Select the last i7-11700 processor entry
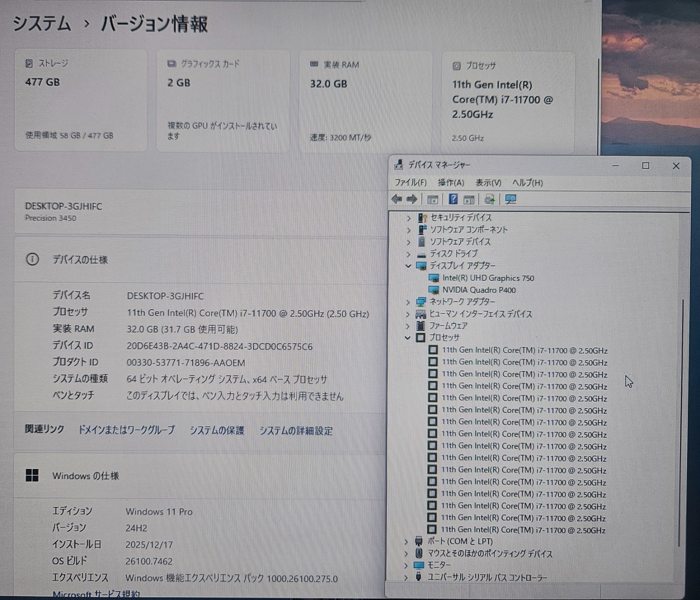Screen dimensions: 700x600 (523, 530)
